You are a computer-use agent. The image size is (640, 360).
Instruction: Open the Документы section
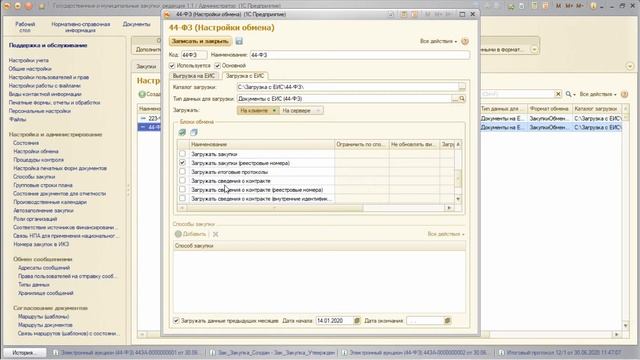click(x=136, y=24)
